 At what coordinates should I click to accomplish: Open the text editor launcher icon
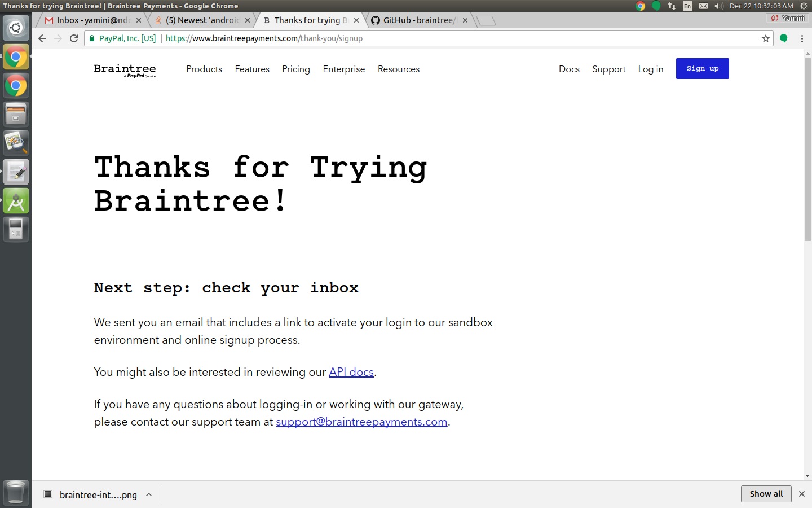16,172
